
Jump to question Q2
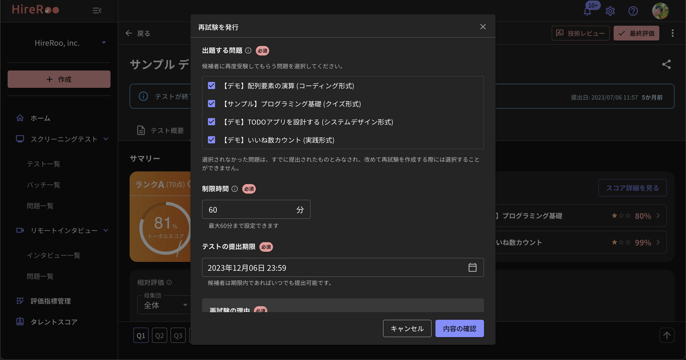(x=159, y=336)
